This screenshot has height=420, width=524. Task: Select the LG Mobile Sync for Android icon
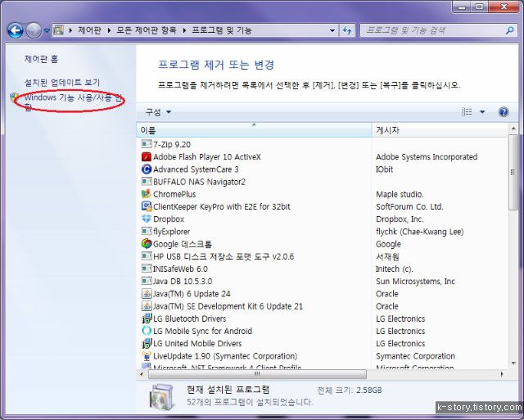(x=147, y=331)
